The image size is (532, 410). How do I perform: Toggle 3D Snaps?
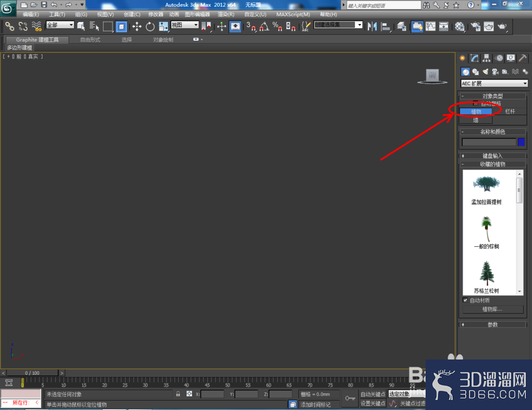251,26
